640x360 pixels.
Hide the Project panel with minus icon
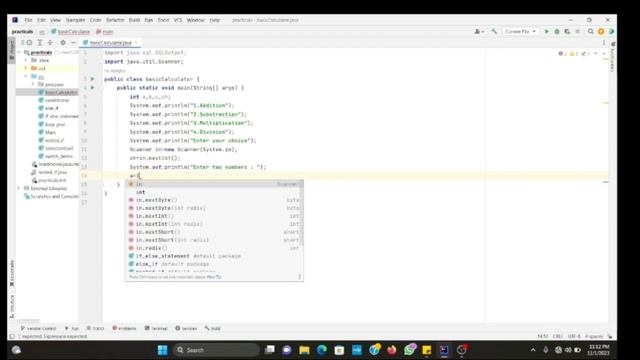(x=73, y=42)
